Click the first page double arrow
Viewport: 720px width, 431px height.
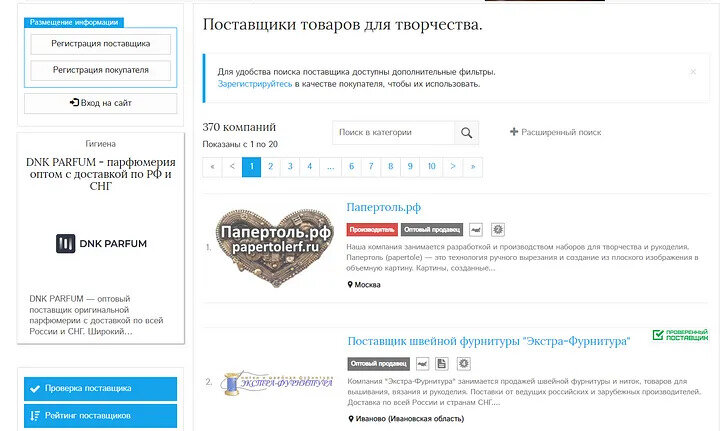pyautogui.click(x=212, y=167)
